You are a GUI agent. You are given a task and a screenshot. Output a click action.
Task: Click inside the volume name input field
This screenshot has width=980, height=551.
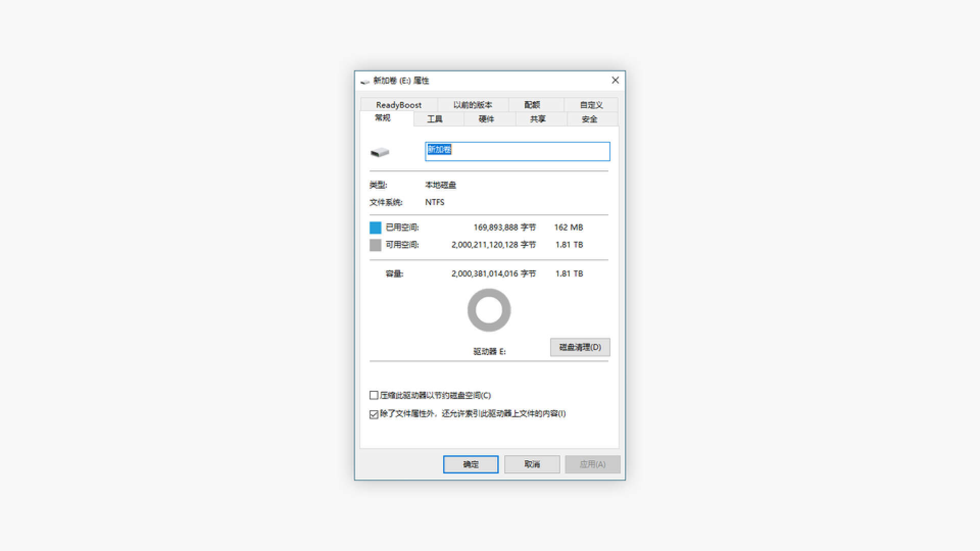point(517,152)
